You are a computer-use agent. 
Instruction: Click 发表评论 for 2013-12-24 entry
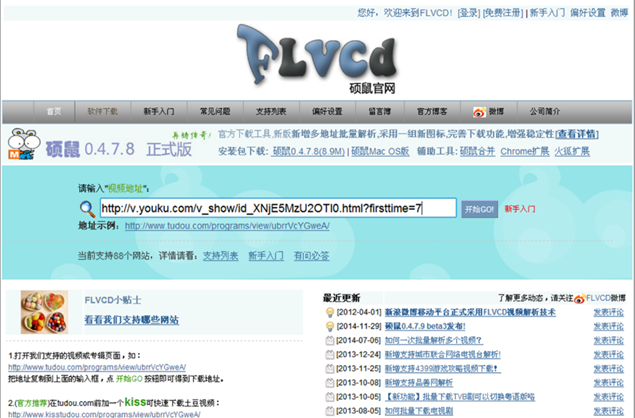click(x=609, y=355)
